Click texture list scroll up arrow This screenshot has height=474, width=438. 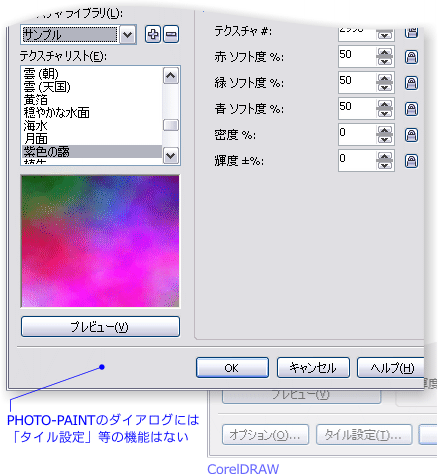[x=171, y=76]
